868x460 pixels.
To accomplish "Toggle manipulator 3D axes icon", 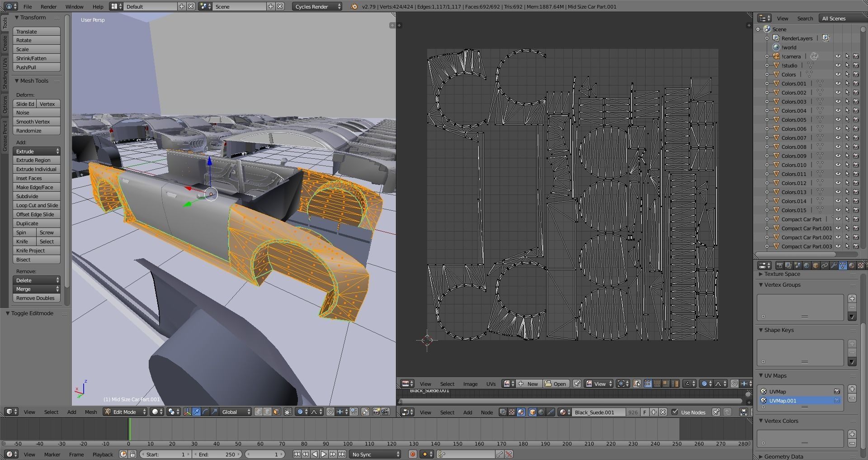I will click(x=187, y=412).
